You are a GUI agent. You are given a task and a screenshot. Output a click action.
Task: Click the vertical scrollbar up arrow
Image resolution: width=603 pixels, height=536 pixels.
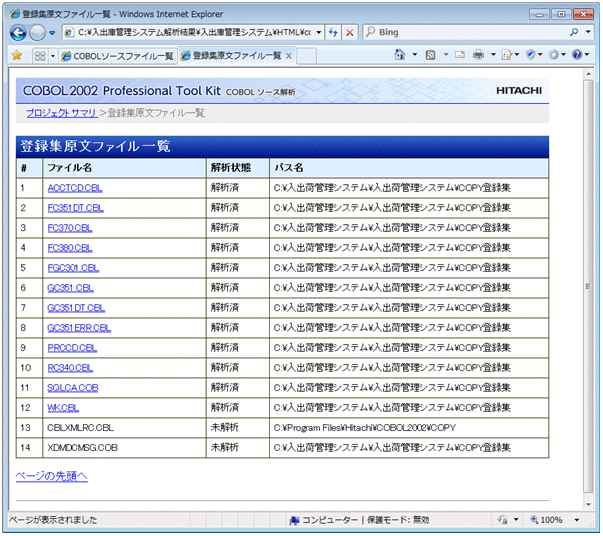[x=588, y=73]
